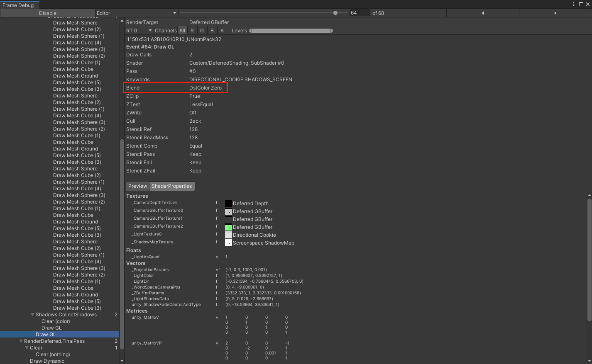This screenshot has width=592, height=364.
Task: Click the Blend DstColor Zero value
Action: (205, 88)
